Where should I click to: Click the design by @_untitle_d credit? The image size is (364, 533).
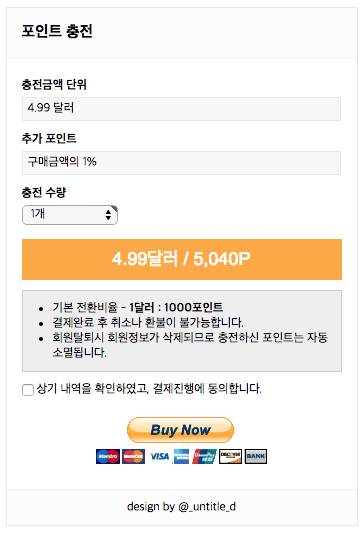[x=181, y=506]
